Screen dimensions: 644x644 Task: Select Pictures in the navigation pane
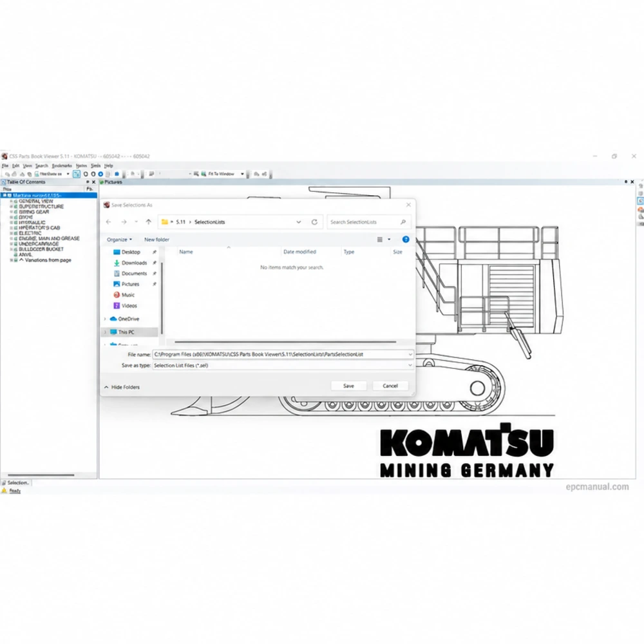click(x=130, y=284)
